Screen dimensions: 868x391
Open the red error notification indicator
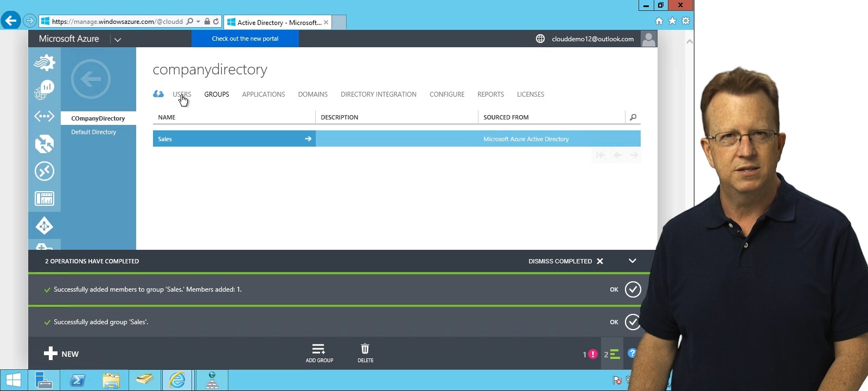tap(590, 354)
